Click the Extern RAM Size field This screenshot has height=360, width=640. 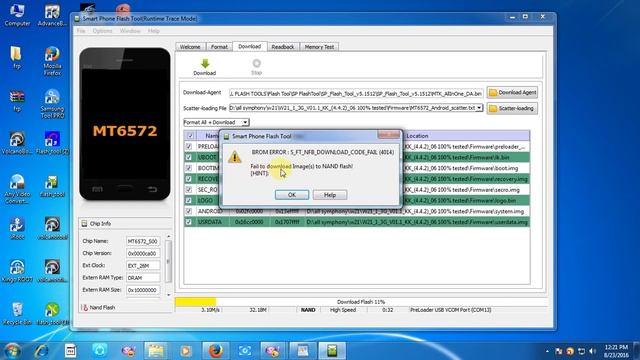click(x=142, y=290)
